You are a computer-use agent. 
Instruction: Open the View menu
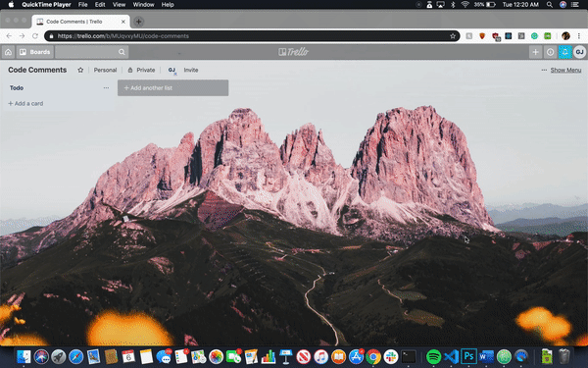[119, 5]
